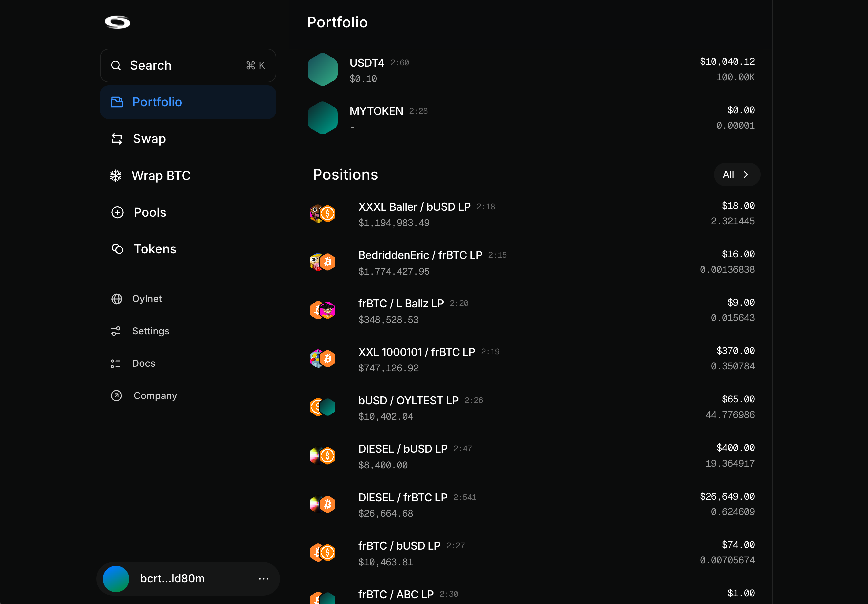Open wallet options three-dot menu
Screen dimensions: 868x604
pos(264,579)
